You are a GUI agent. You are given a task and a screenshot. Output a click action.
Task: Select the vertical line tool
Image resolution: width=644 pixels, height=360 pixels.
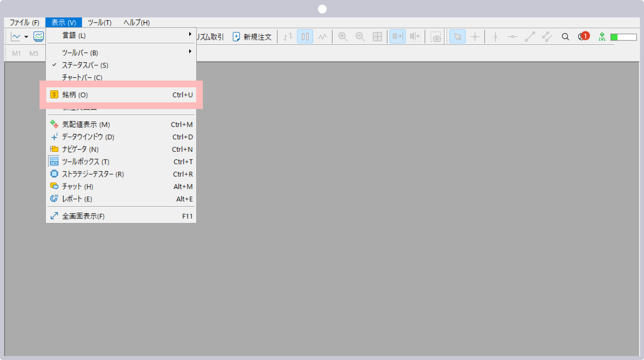point(495,37)
